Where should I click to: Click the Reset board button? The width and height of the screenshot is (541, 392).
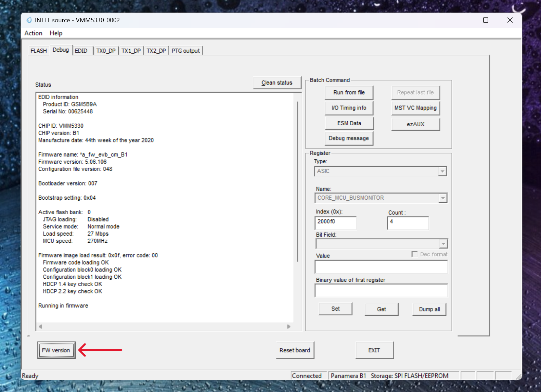coord(295,350)
